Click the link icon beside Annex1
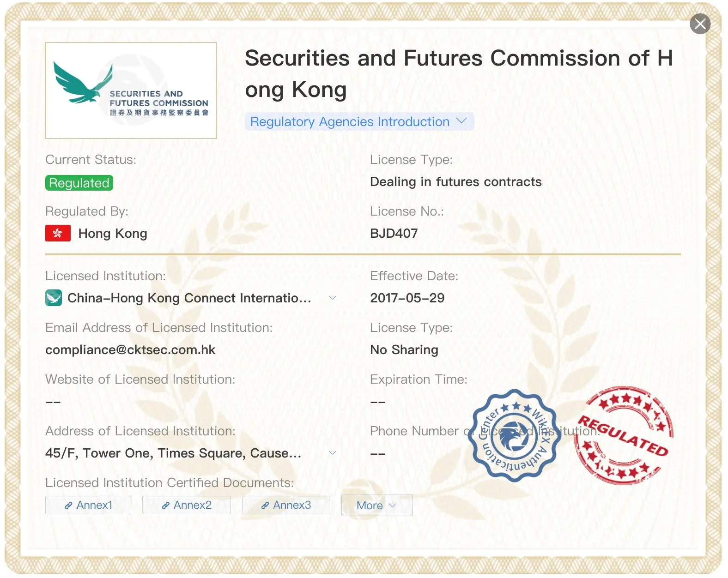The image size is (728, 578). pos(68,506)
